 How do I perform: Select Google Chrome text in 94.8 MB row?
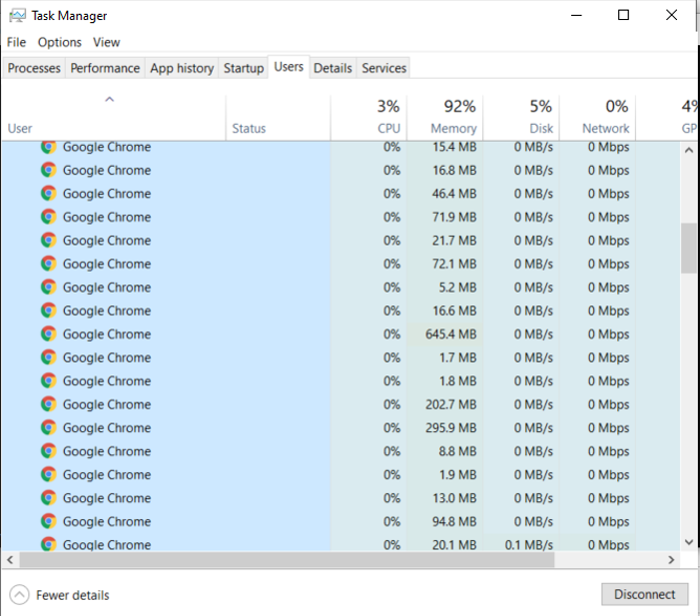[x=107, y=522]
